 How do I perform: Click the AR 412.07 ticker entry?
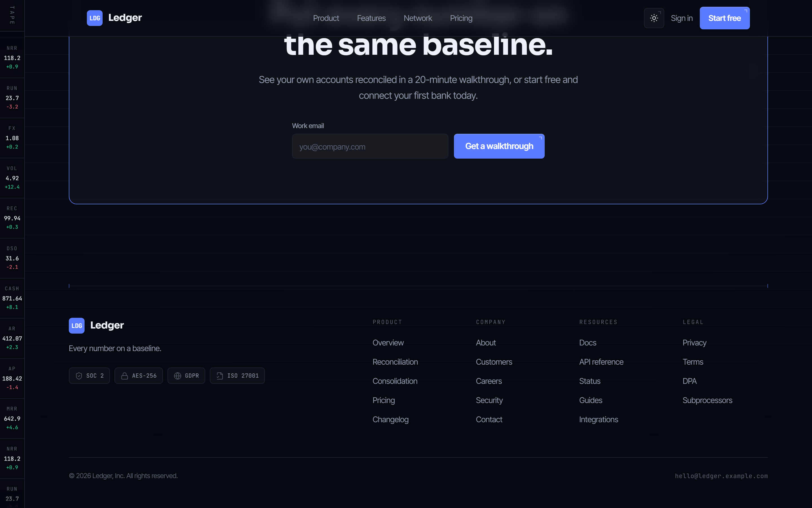click(12, 338)
